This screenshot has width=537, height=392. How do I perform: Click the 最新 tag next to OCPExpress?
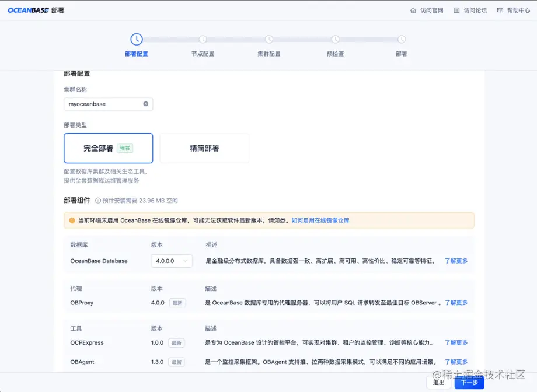click(x=176, y=343)
